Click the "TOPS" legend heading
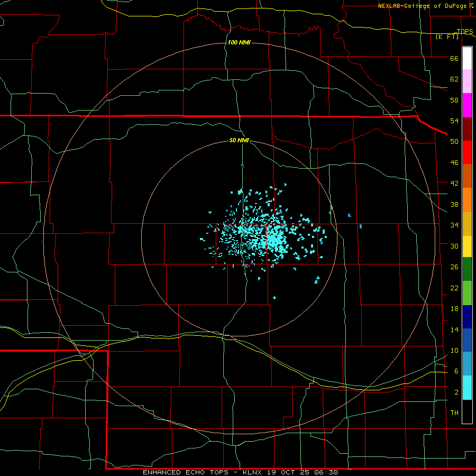This screenshot has height=476, width=476. (465, 31)
